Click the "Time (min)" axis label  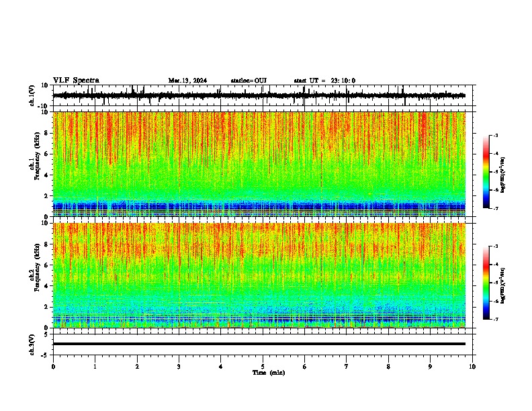click(269, 373)
